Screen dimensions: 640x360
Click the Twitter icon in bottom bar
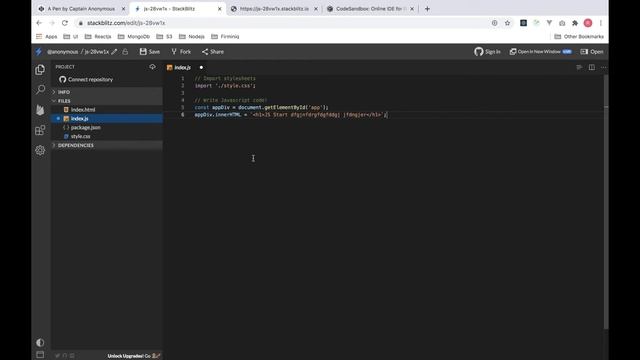pyautogui.click(x=58, y=356)
